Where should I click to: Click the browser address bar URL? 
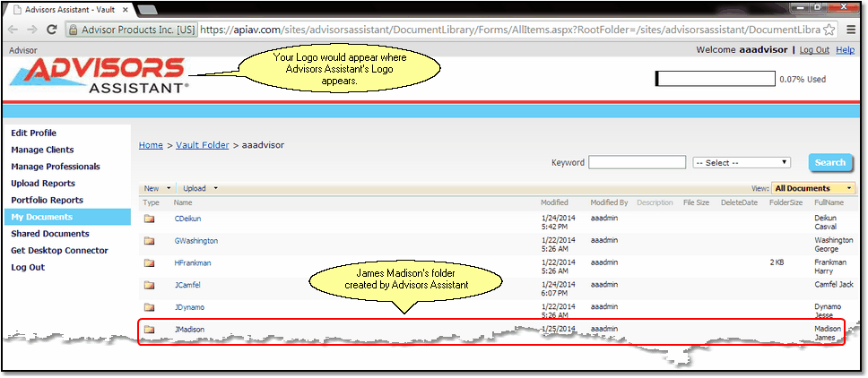[x=509, y=30]
